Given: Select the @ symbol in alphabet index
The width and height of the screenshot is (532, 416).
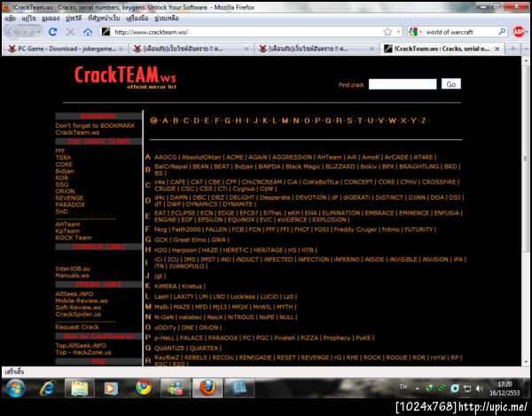Looking at the screenshot, I should pos(153,121).
